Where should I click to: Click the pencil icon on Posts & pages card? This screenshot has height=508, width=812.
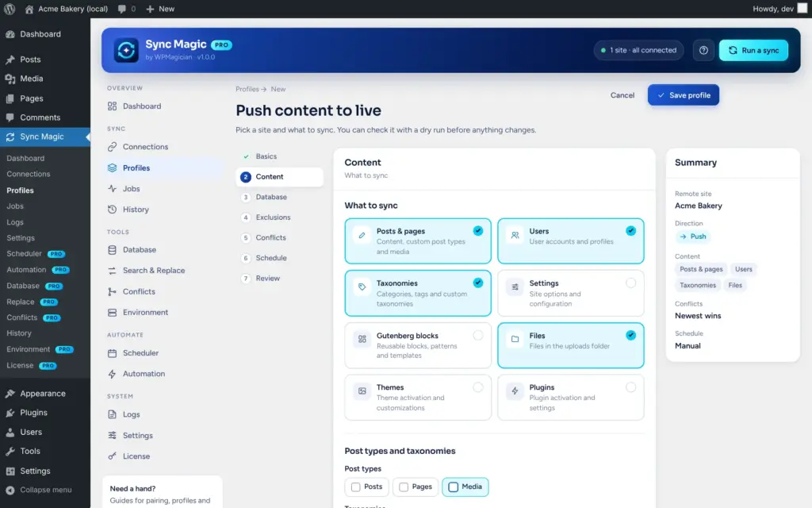(362, 235)
